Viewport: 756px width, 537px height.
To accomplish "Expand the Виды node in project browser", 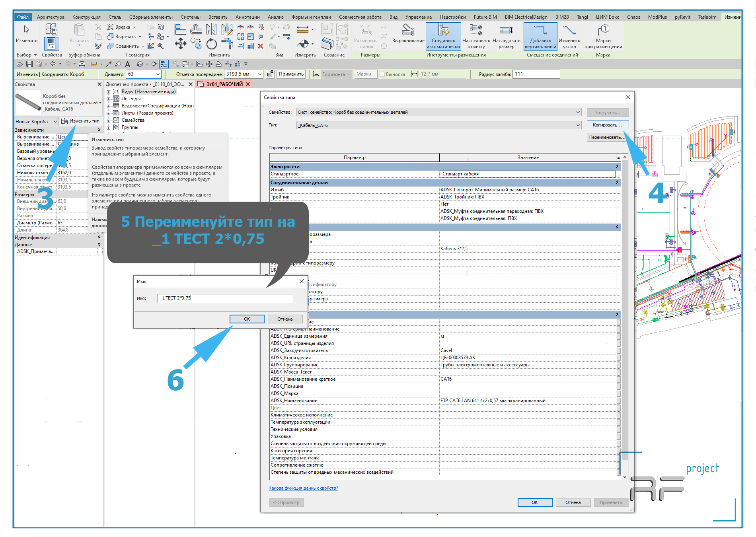I will [x=108, y=92].
